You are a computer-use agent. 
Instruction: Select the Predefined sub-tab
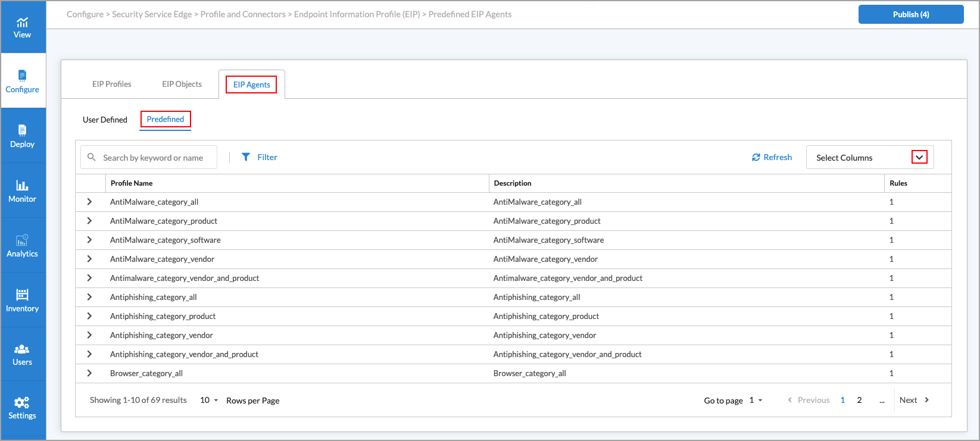(166, 119)
